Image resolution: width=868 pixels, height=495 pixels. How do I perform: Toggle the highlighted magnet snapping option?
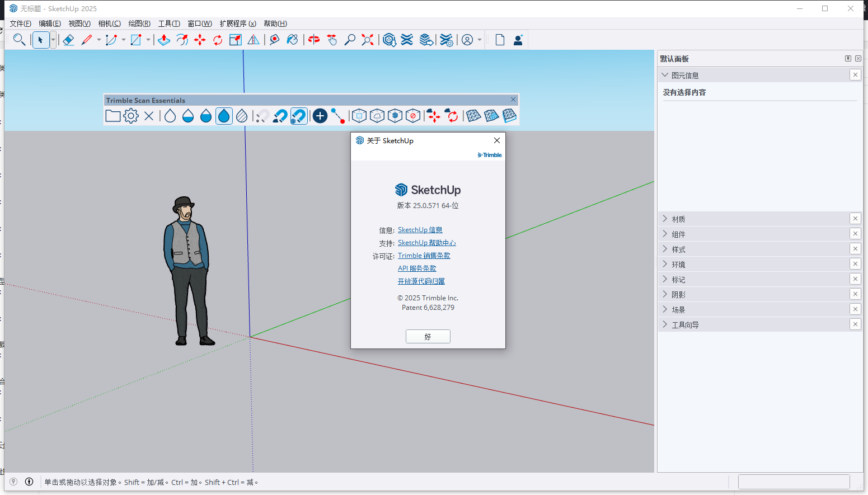[299, 116]
